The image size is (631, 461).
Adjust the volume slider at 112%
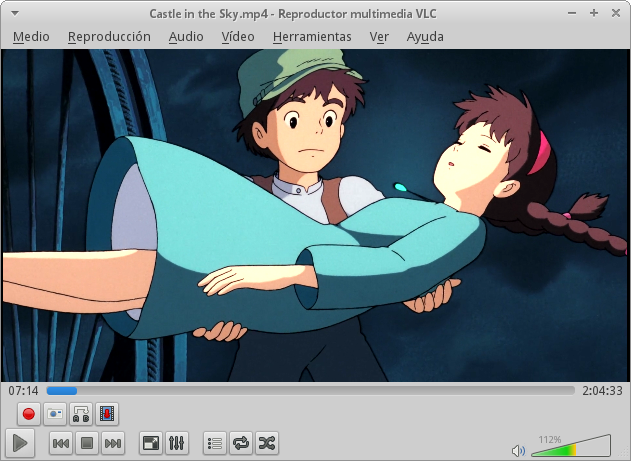tap(571, 446)
